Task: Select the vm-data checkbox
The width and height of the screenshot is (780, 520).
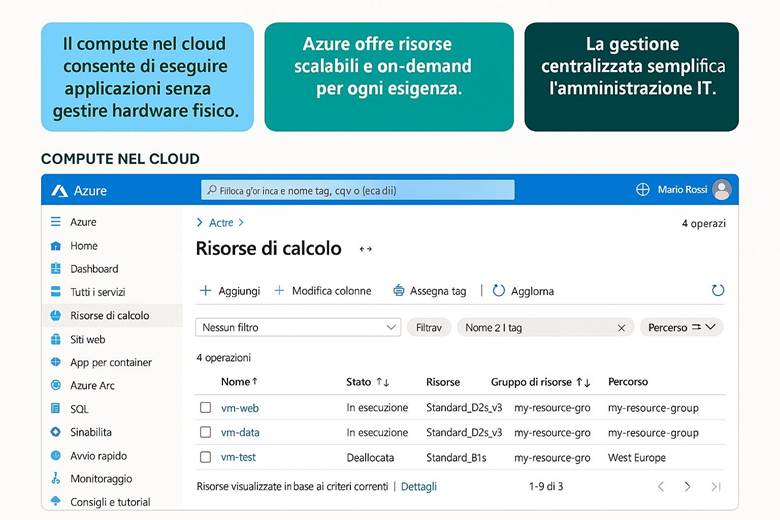Action: coord(205,432)
